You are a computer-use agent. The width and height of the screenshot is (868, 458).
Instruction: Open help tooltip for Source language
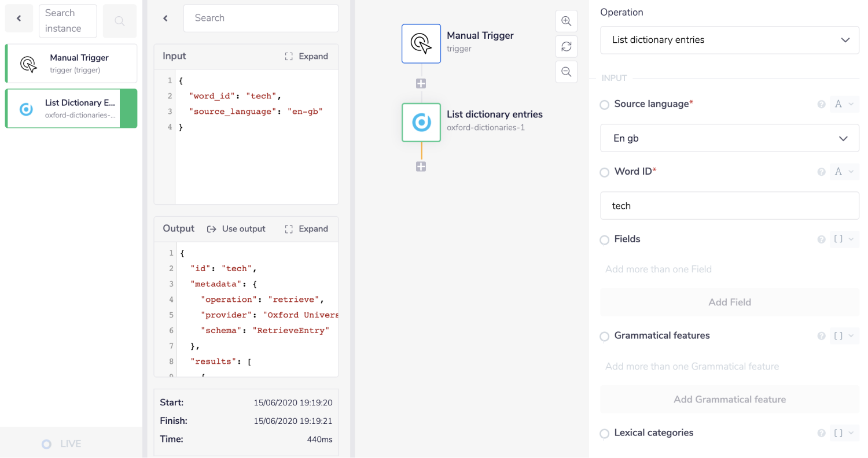coord(821,104)
